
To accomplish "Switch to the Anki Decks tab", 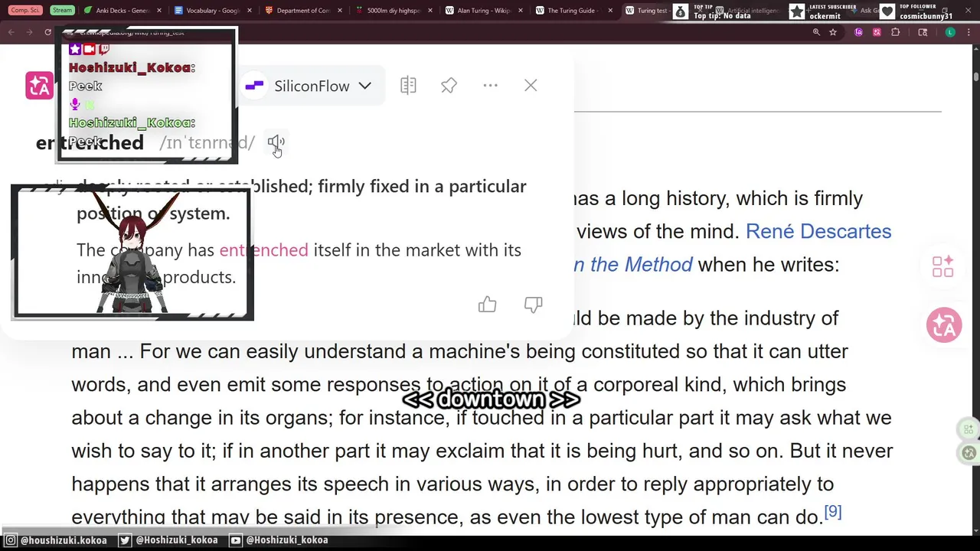I will [122, 11].
